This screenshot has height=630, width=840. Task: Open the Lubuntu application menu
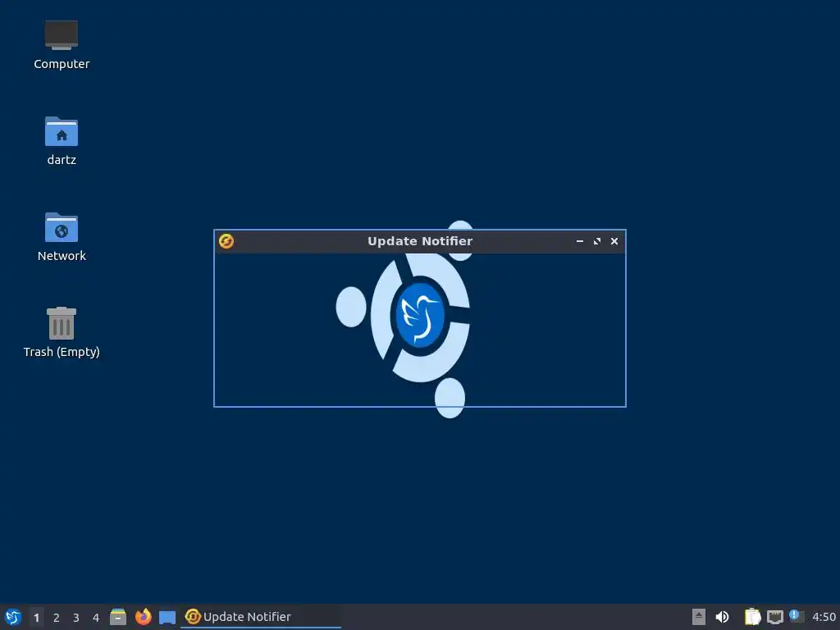13,617
